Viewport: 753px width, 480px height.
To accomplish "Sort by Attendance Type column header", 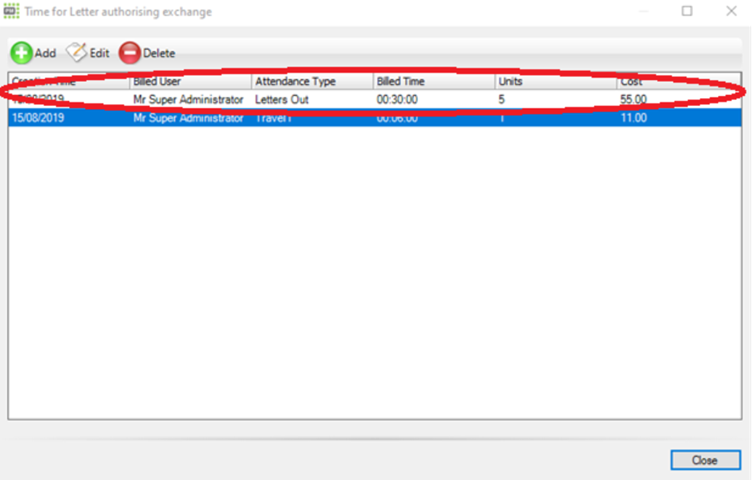I will [312, 82].
